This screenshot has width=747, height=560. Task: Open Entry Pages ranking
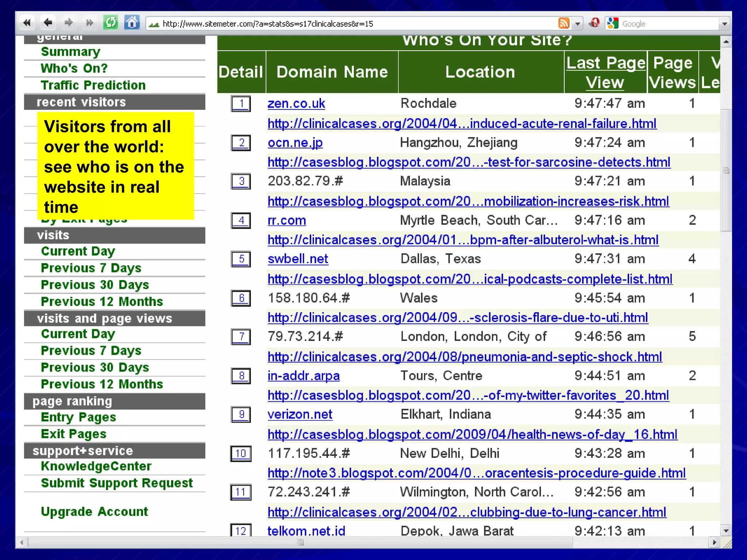(x=78, y=417)
